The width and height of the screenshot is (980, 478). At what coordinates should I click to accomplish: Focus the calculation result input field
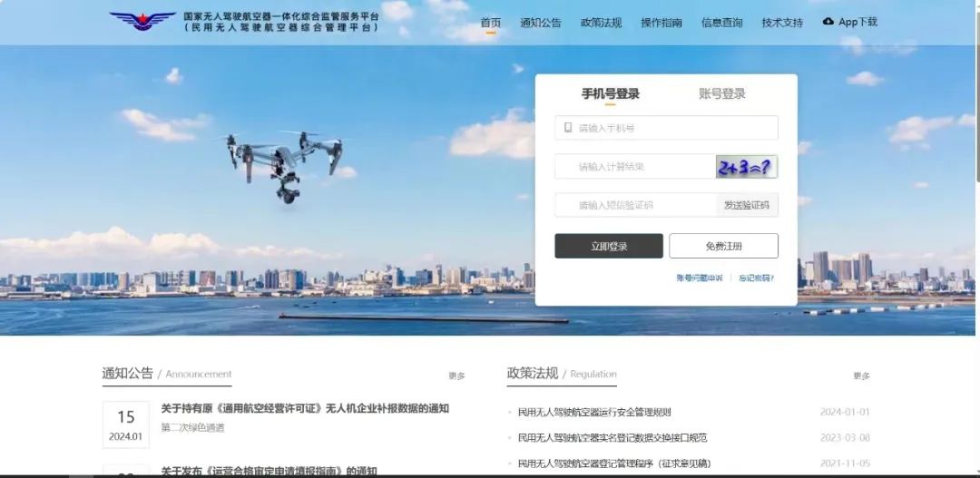point(635,167)
